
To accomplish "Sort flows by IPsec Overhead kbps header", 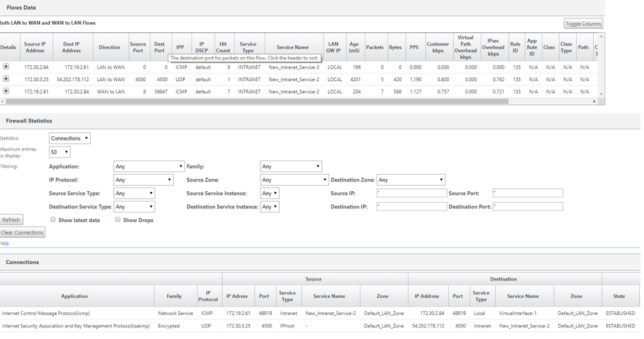I will pyautogui.click(x=493, y=47).
